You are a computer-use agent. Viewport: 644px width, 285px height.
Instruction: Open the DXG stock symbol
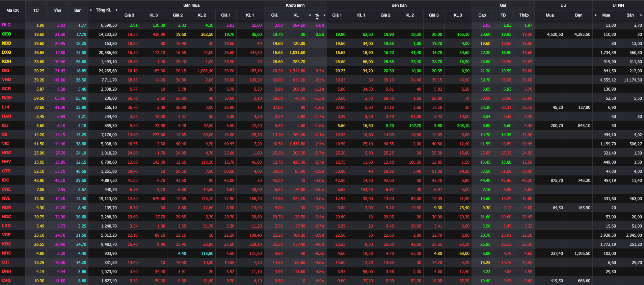[x=6, y=52]
